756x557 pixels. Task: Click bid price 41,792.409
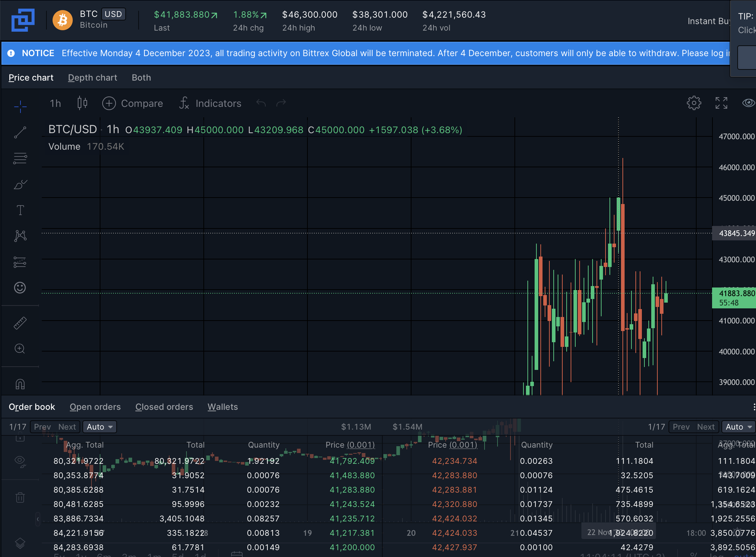tap(352, 461)
